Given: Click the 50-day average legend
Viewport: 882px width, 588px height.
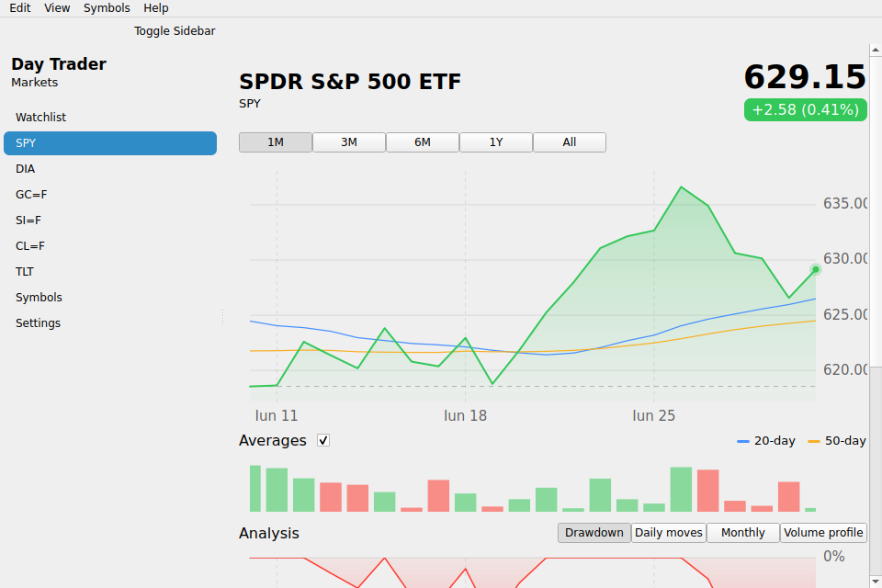Looking at the screenshot, I should [836, 441].
